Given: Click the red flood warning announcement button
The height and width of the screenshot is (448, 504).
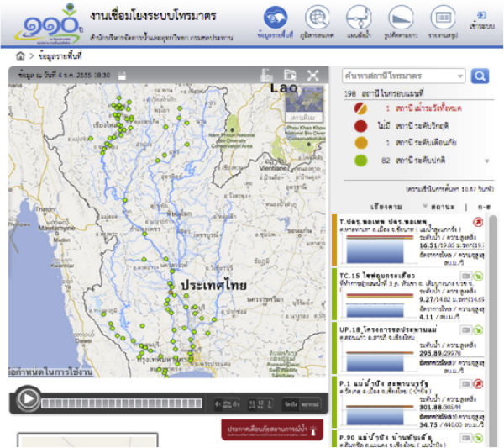Looking at the screenshot, I should pos(272,430).
